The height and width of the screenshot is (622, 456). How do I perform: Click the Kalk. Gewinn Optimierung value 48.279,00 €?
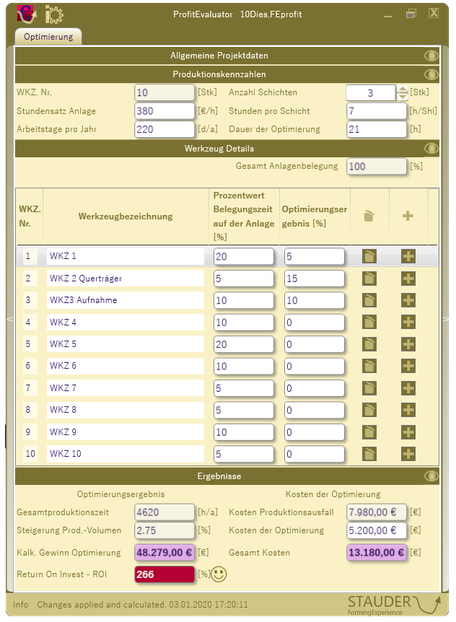165,553
